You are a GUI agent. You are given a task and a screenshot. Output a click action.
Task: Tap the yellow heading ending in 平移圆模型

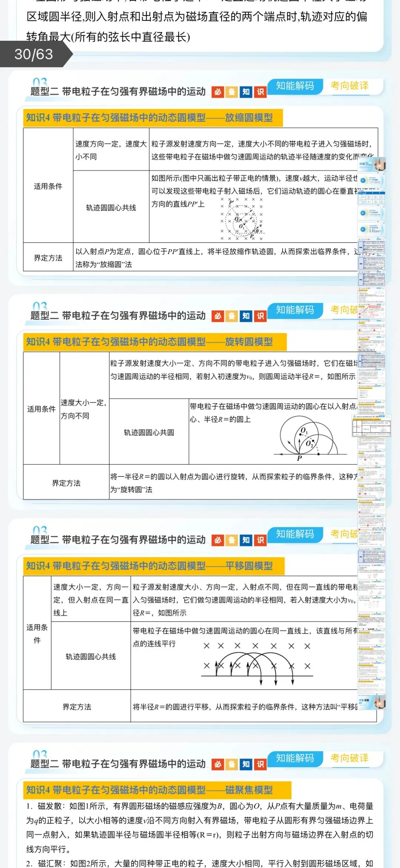click(x=154, y=566)
